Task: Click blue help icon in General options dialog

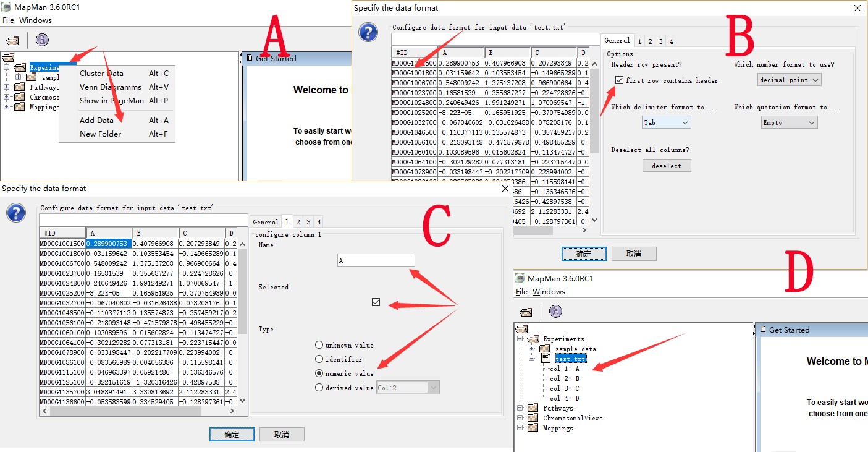Action: pos(368,32)
